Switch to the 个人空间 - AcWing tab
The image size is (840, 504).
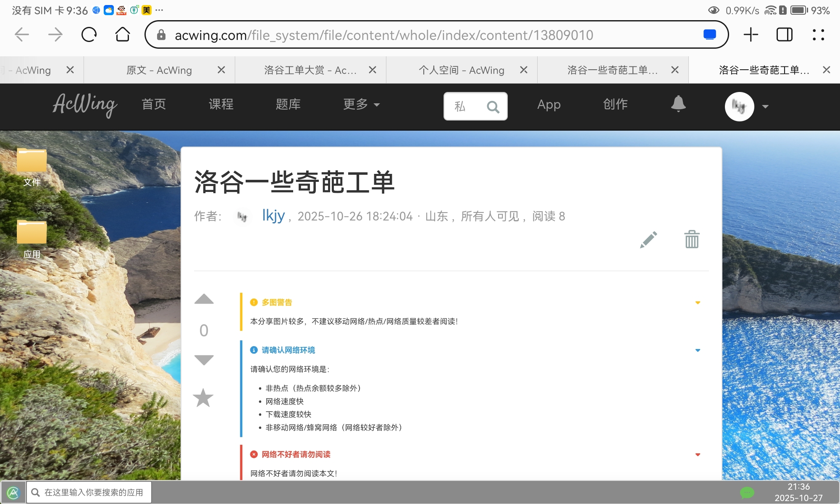point(461,70)
